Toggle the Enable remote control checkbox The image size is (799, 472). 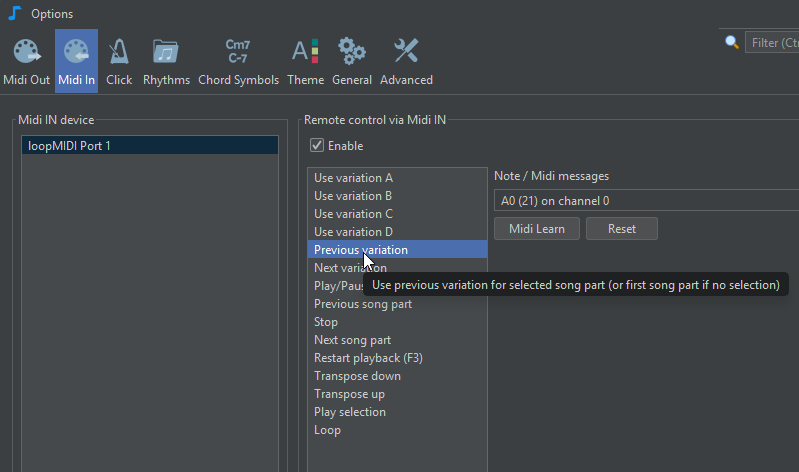(x=317, y=146)
